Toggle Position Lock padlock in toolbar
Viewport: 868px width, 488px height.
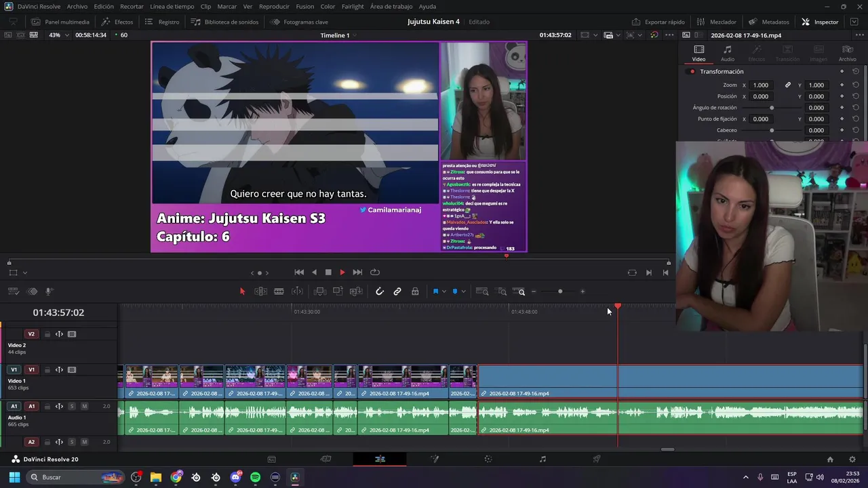pos(415,291)
